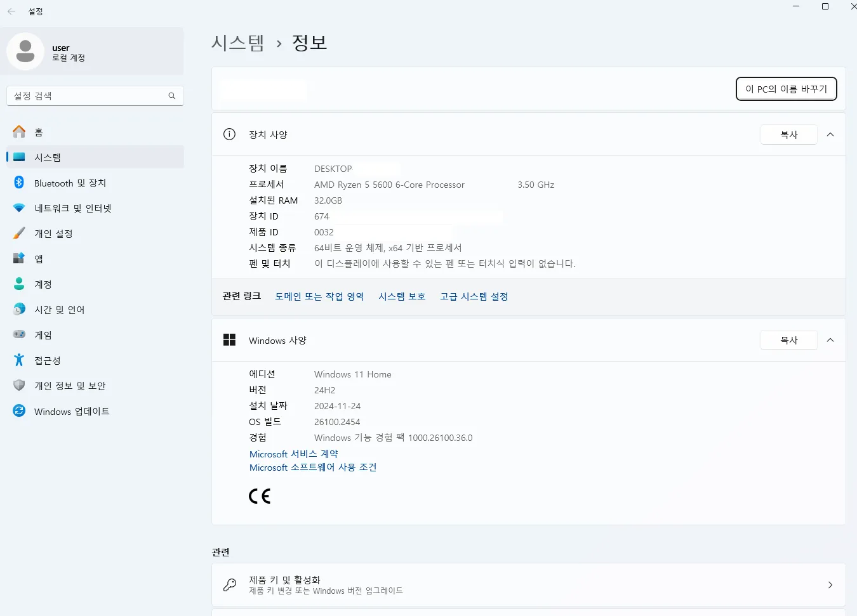Click the 시스템 monitor icon
857x616 pixels.
point(20,157)
